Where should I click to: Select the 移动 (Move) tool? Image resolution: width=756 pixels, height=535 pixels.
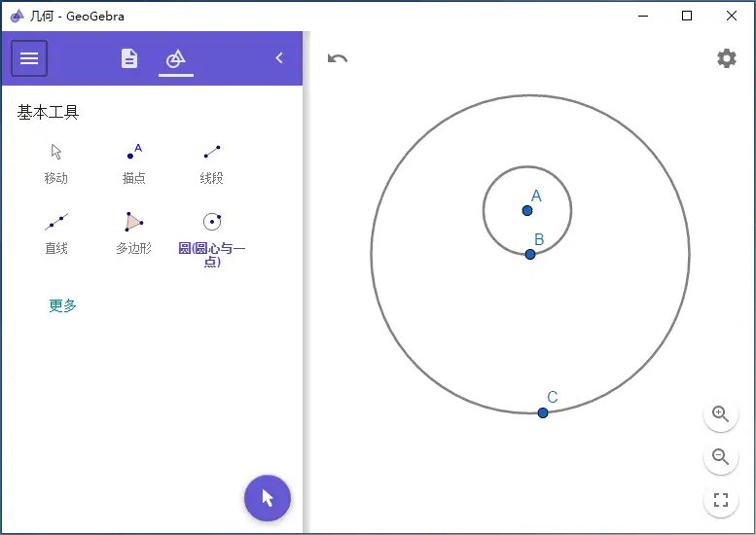coord(55,163)
